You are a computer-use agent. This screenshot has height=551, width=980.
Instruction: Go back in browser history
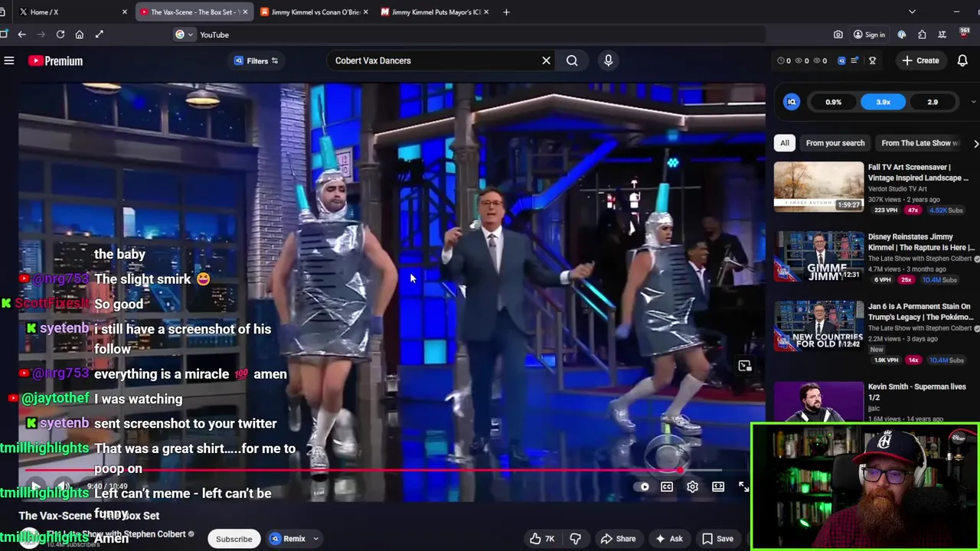[21, 34]
